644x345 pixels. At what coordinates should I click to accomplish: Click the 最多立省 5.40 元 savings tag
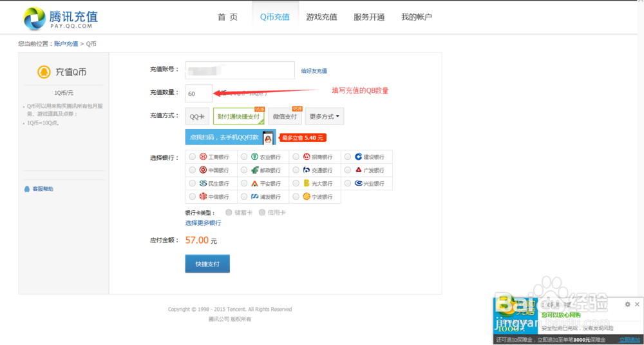click(303, 138)
